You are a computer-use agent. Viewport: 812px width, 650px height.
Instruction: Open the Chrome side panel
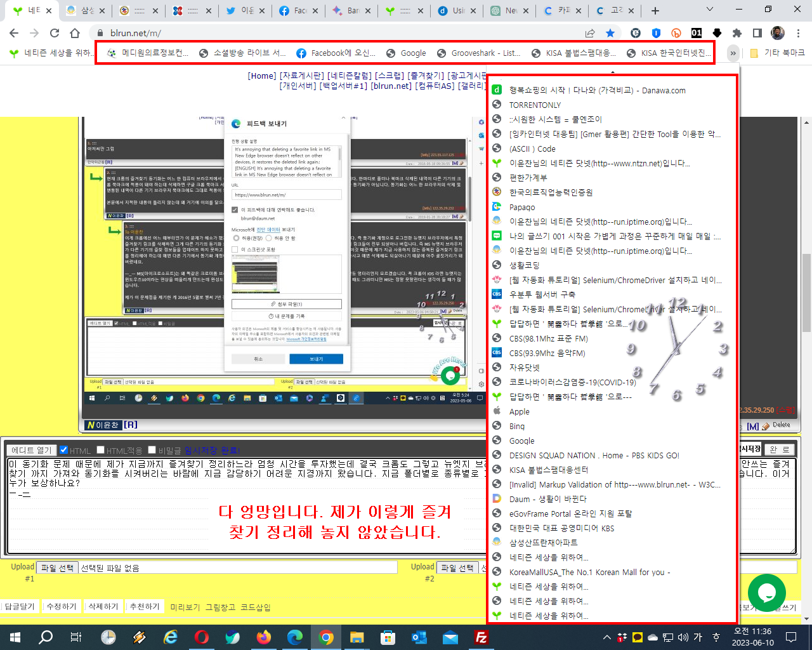[x=757, y=33]
